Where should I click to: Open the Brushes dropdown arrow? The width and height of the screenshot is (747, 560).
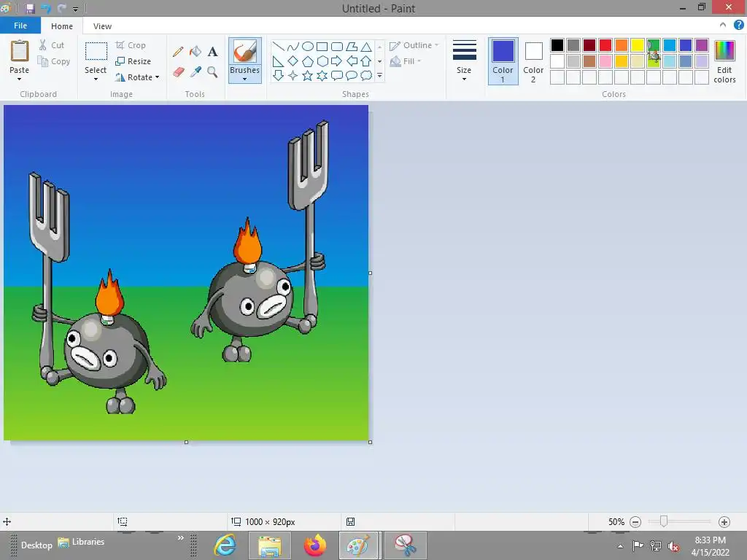(x=244, y=79)
